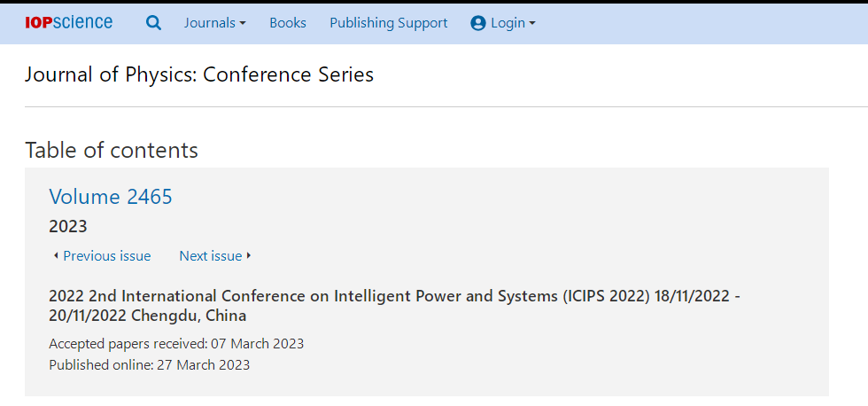Screen dimensions: 868x406
Task: Click the IOPscience logo
Action: coord(69,23)
